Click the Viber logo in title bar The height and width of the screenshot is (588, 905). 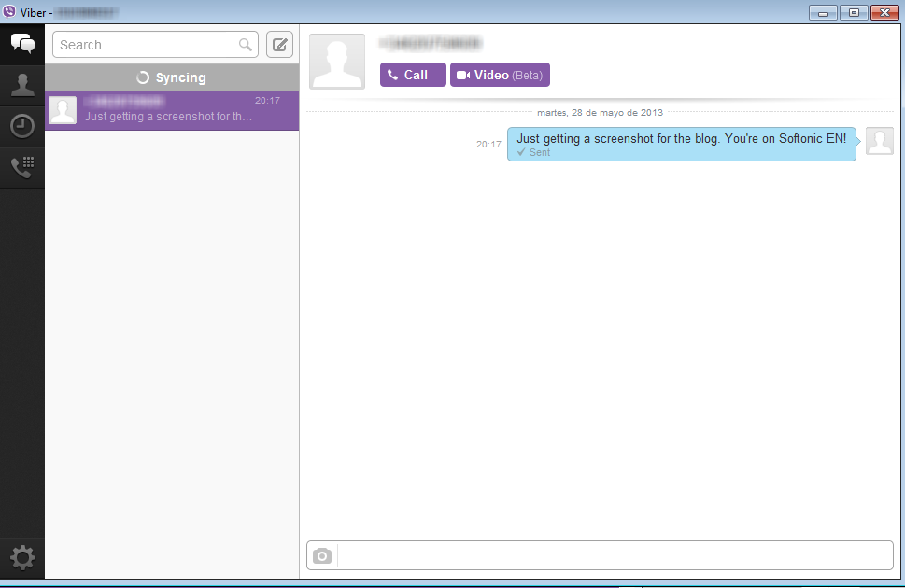[9, 12]
